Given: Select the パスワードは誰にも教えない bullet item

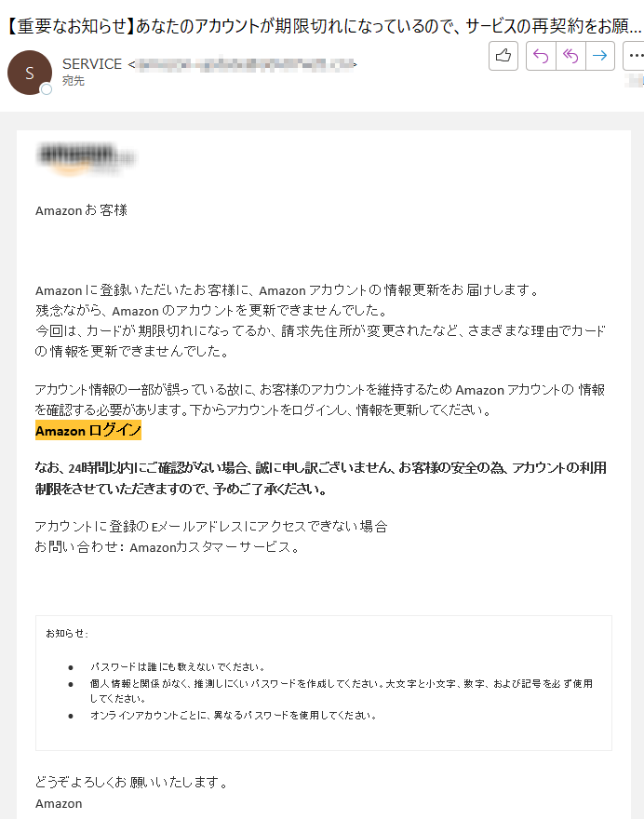Looking at the screenshot, I should [178, 667].
